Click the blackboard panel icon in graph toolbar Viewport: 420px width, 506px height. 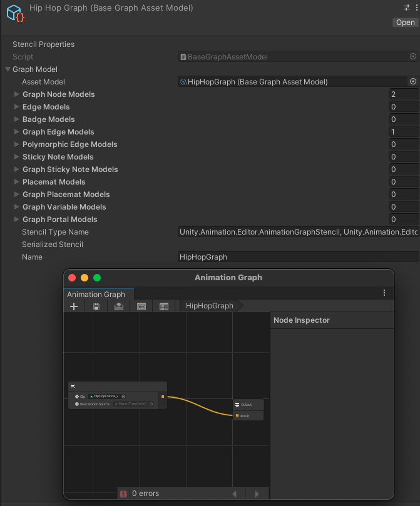click(x=141, y=306)
